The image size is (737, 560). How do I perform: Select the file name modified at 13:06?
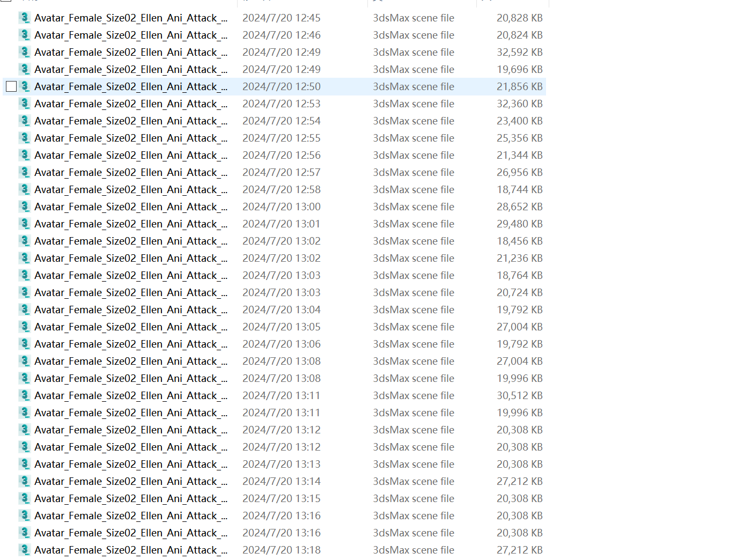point(130,344)
